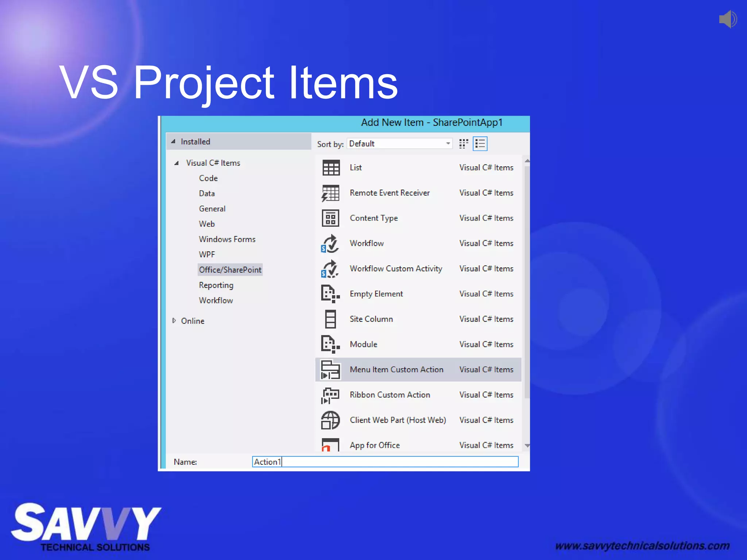Screen dimensions: 747x560
Task: Click the Name input field
Action: (x=385, y=462)
